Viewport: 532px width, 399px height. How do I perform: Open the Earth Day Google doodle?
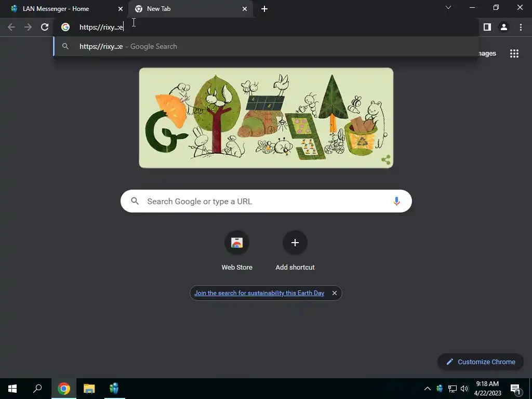[x=266, y=118]
